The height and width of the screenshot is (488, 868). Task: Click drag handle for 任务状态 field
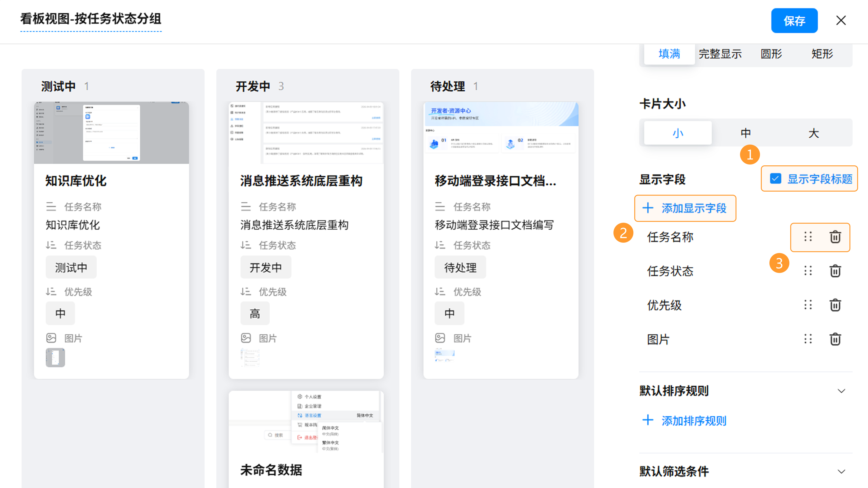point(808,271)
